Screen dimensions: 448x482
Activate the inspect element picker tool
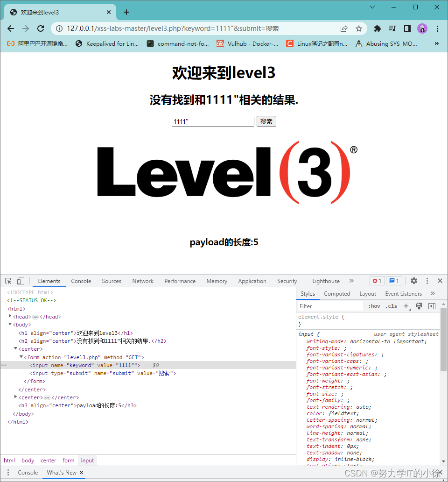[x=8, y=281]
